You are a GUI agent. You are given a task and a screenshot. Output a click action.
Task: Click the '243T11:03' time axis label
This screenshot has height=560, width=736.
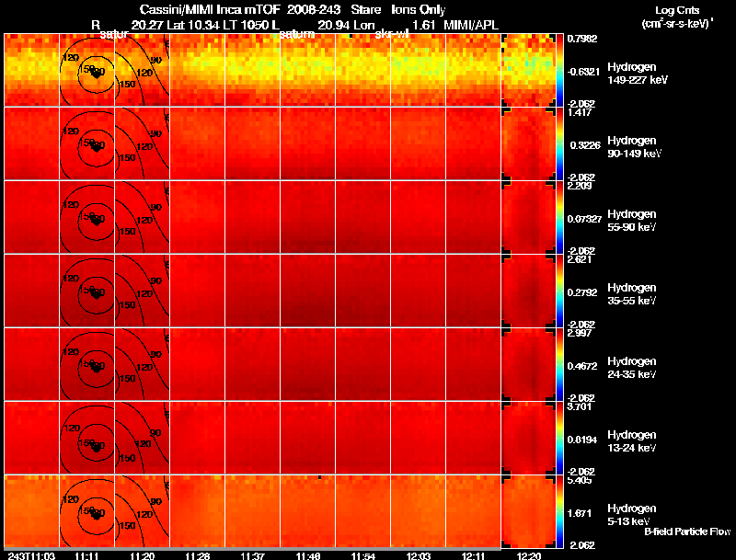[x=31, y=555]
